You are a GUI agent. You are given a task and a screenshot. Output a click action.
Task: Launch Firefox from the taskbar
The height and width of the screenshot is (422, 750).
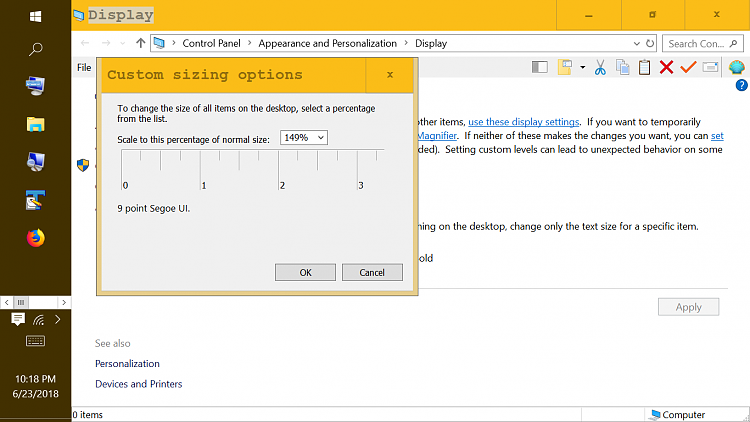pos(35,238)
